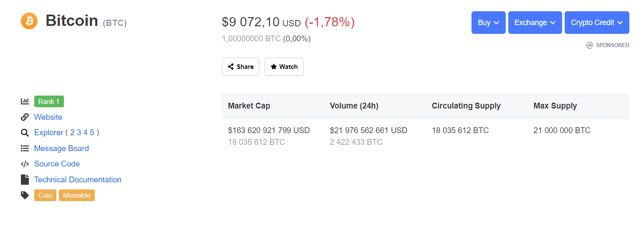Expand the Exchange dropdown menu
Image resolution: width=644 pixels, height=227 pixels.
535,23
